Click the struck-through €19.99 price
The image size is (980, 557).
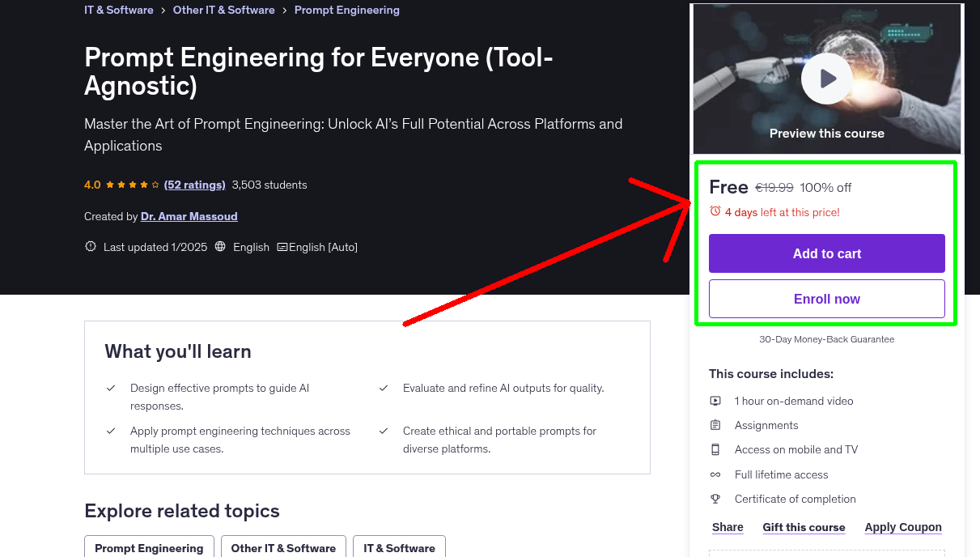[774, 188]
